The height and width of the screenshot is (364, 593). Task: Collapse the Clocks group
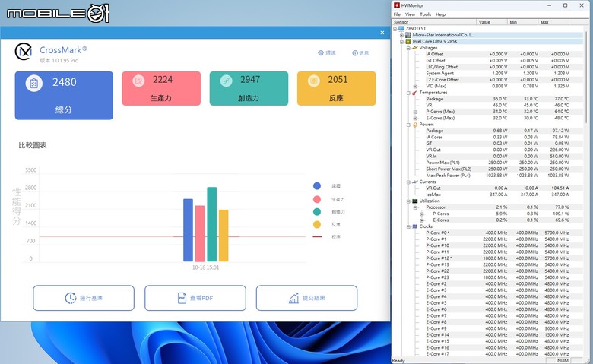[x=408, y=226]
